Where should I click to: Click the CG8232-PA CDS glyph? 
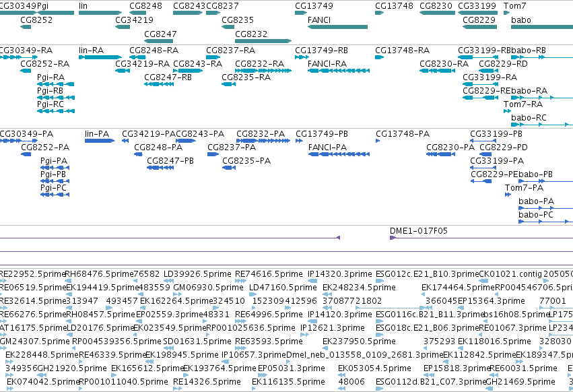(x=263, y=141)
